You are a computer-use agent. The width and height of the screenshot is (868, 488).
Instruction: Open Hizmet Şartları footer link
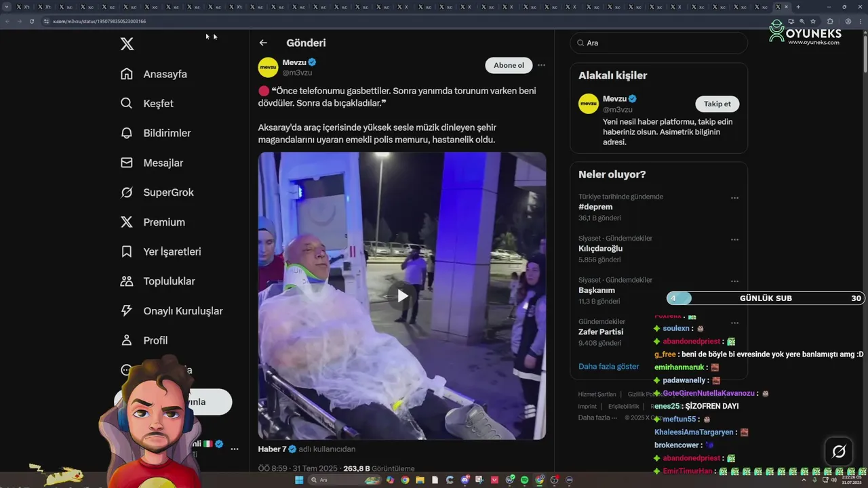[x=597, y=394]
